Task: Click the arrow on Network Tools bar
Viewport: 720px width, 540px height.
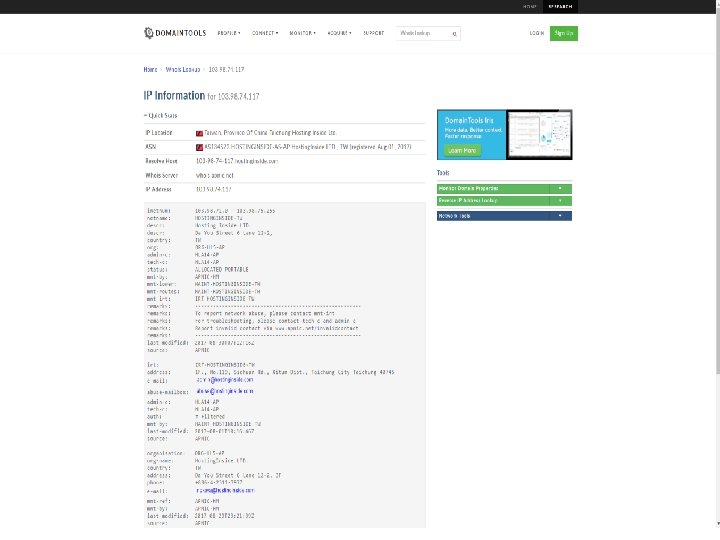Action: point(560,216)
